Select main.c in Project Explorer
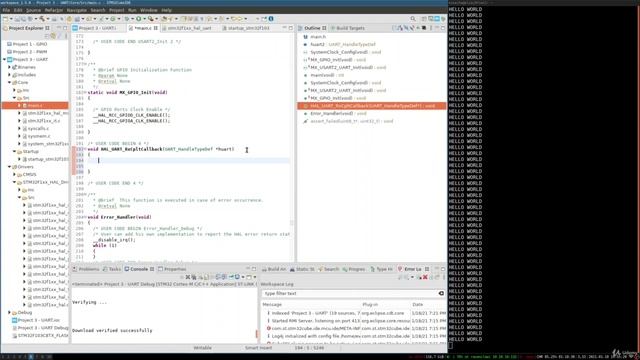 (x=35, y=105)
